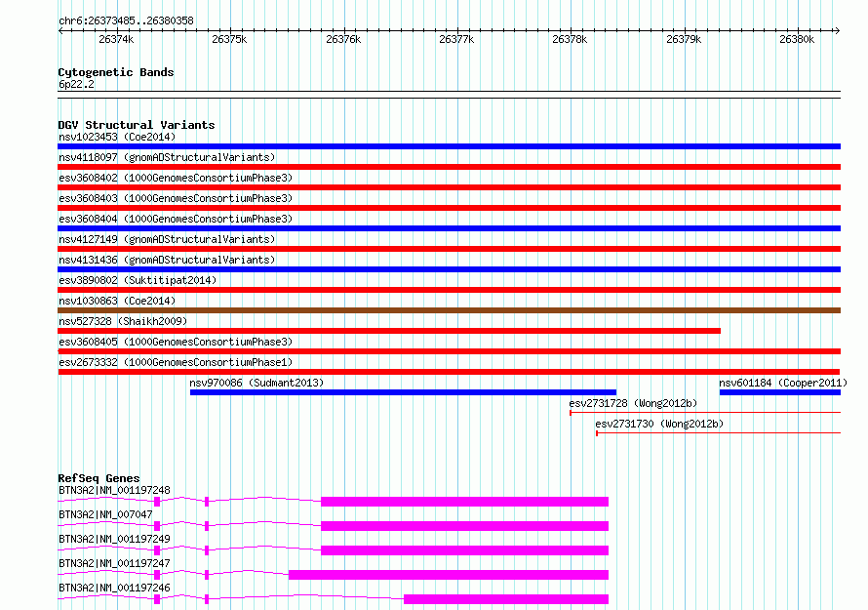This screenshot has width=868, height=610.
Task: Click the 6p22.2 band label
Action: click(76, 84)
